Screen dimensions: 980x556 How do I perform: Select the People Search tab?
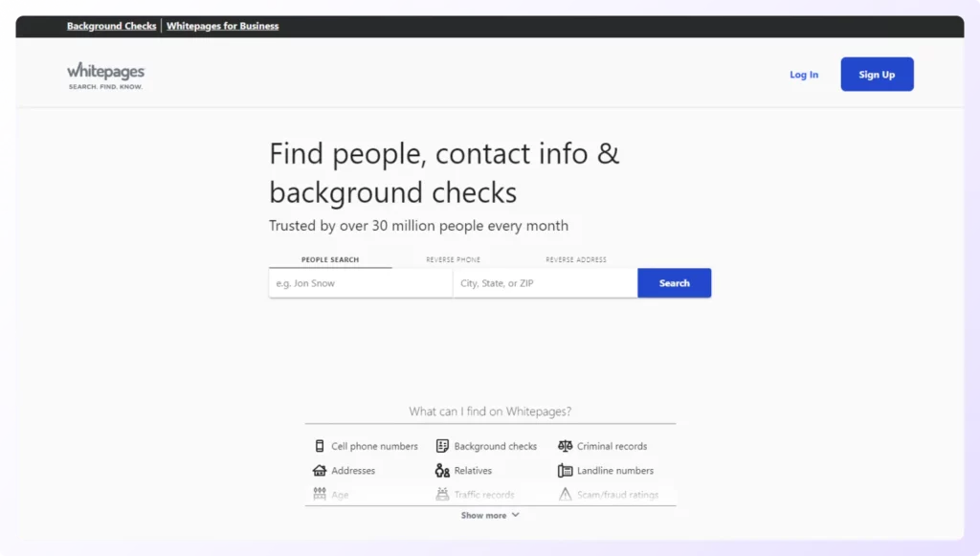coord(329,258)
